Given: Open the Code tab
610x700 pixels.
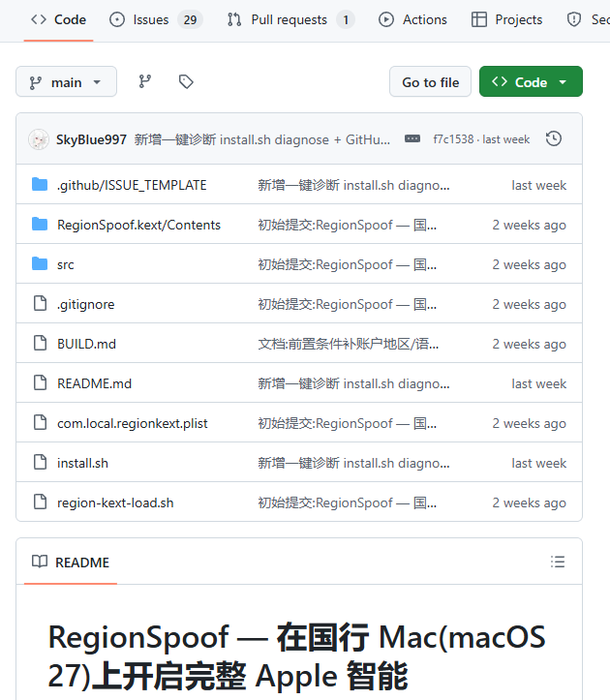Looking at the screenshot, I should coord(58,19).
